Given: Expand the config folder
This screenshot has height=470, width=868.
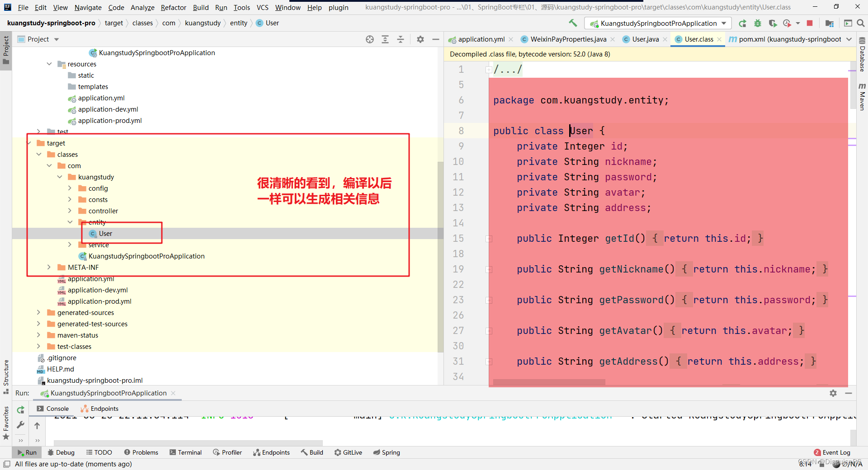Looking at the screenshot, I should pos(70,188).
